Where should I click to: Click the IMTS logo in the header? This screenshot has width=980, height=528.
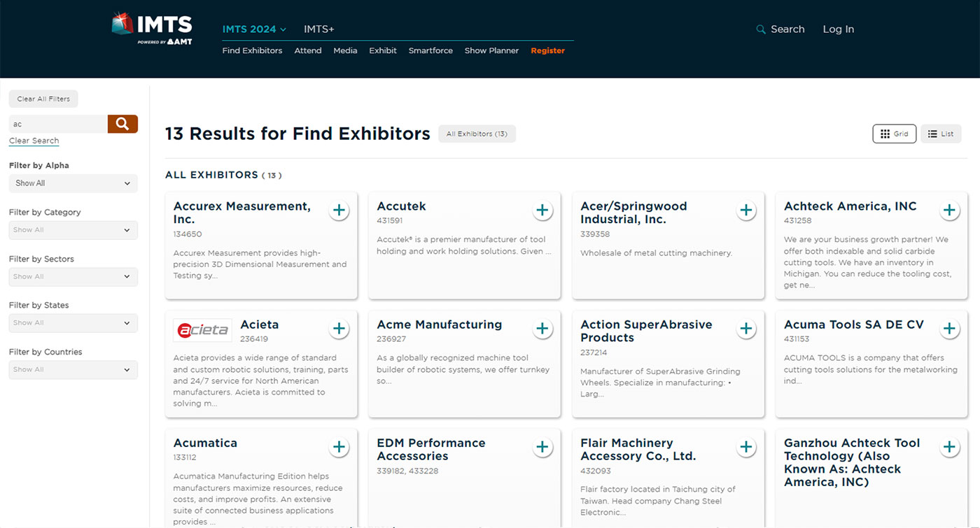pos(152,29)
